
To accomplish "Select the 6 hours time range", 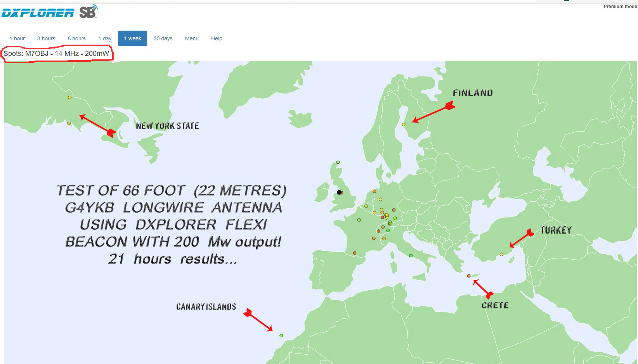I will pyautogui.click(x=76, y=38).
